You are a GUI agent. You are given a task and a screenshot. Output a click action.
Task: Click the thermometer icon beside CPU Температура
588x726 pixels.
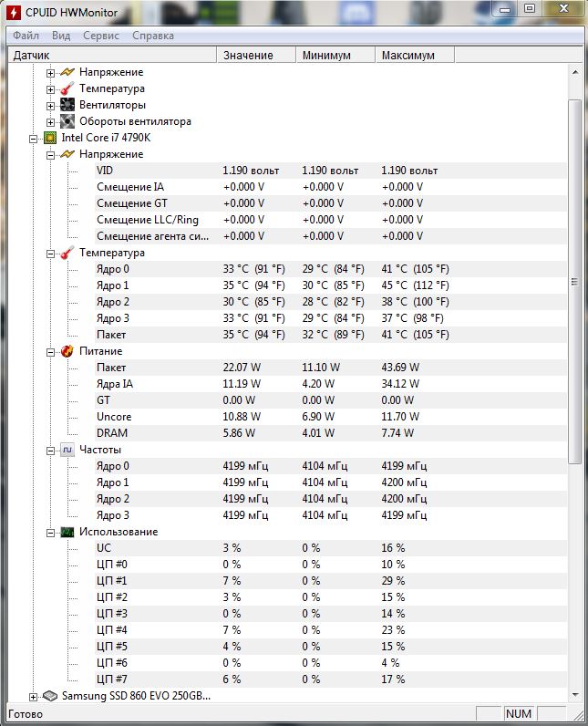[x=67, y=253]
